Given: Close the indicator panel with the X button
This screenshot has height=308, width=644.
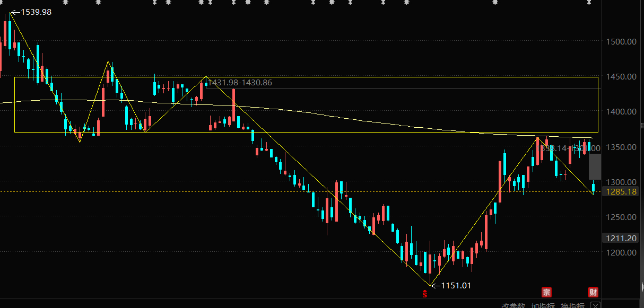Looking at the screenshot, I should tap(596, 305).
